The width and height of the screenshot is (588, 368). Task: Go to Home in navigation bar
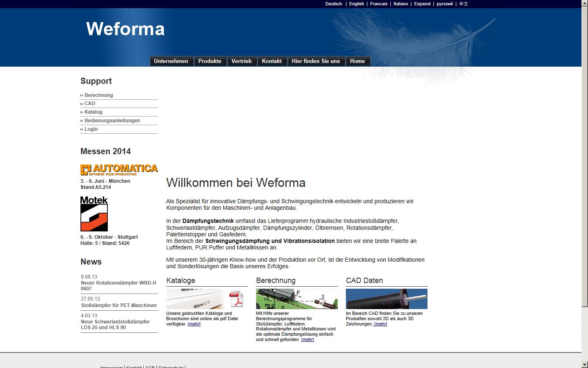[358, 61]
